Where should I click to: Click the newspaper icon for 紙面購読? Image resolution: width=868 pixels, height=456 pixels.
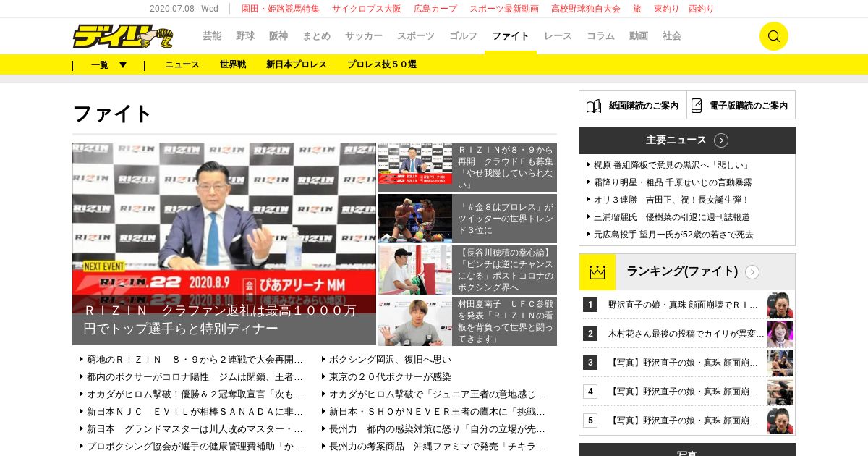pyautogui.click(x=594, y=106)
